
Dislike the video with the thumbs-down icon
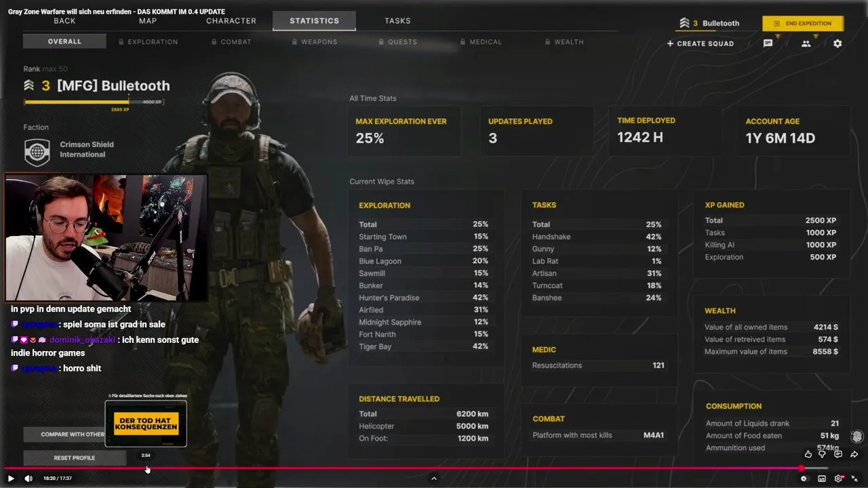coord(823,454)
